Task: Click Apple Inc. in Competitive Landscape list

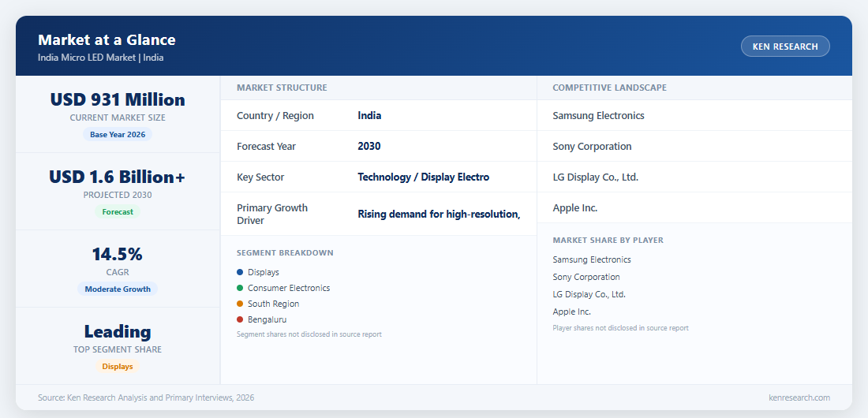Action: click(x=575, y=208)
